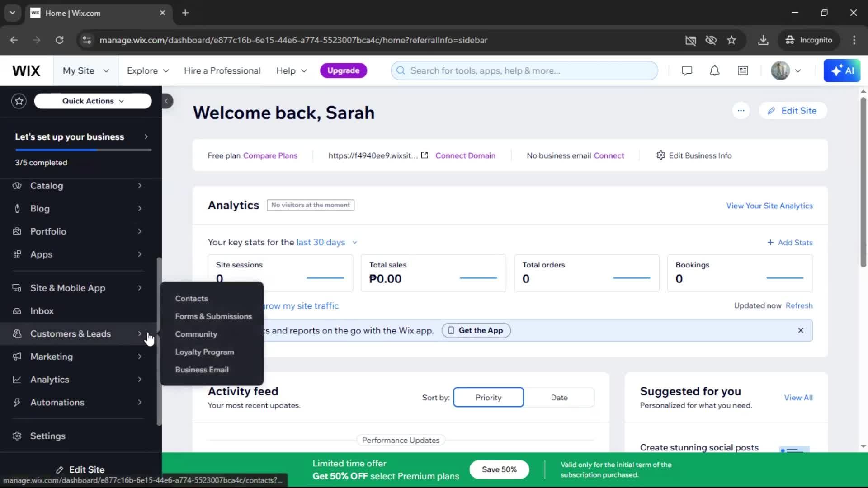Click the Customers & Leads icon
Screen dimensions: 868x488
click(x=17, y=334)
